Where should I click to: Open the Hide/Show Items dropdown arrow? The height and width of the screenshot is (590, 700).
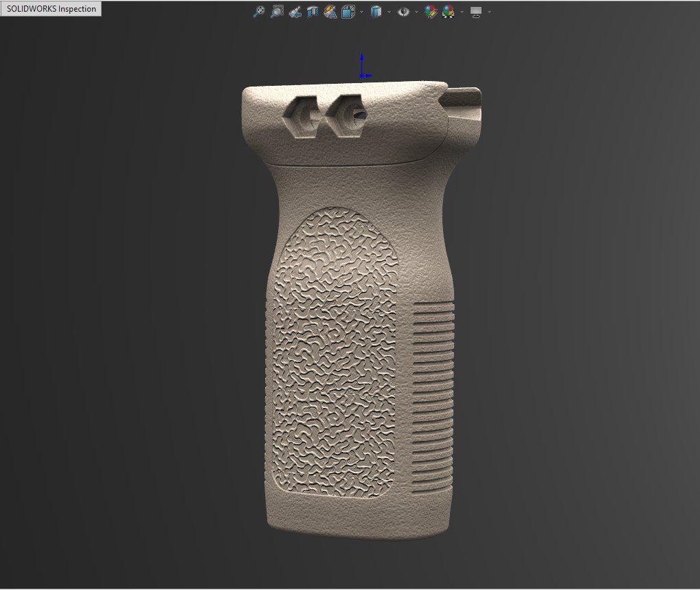(416, 12)
